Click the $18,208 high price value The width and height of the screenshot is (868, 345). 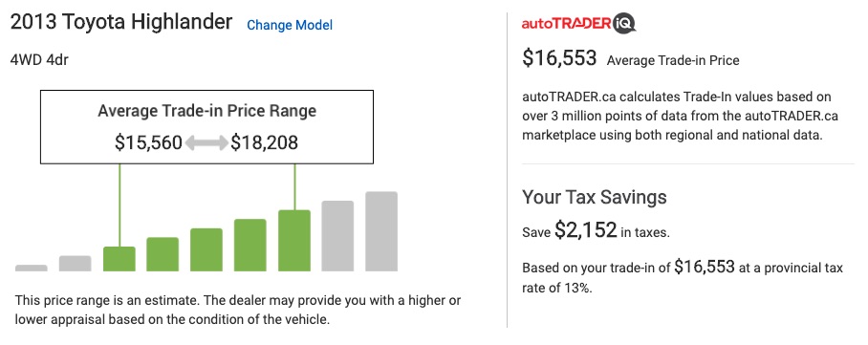click(265, 142)
